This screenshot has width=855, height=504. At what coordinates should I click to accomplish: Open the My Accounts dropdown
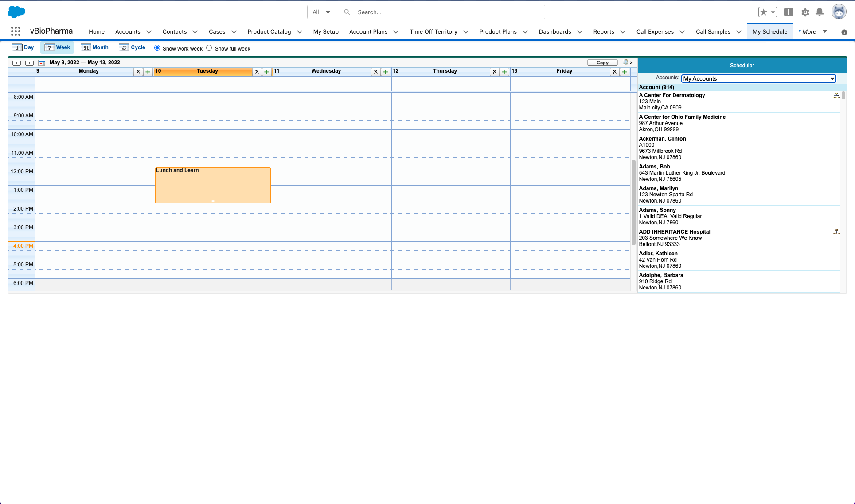(x=758, y=78)
